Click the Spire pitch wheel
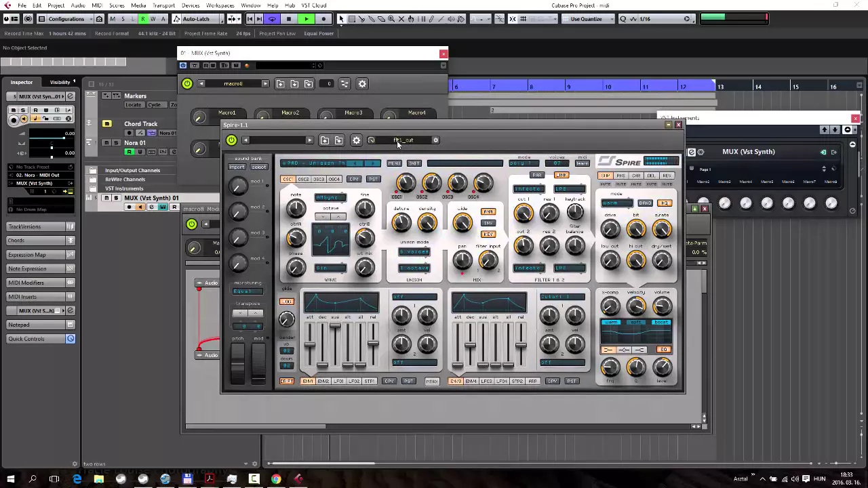This screenshot has height=488, width=868. tap(237, 363)
